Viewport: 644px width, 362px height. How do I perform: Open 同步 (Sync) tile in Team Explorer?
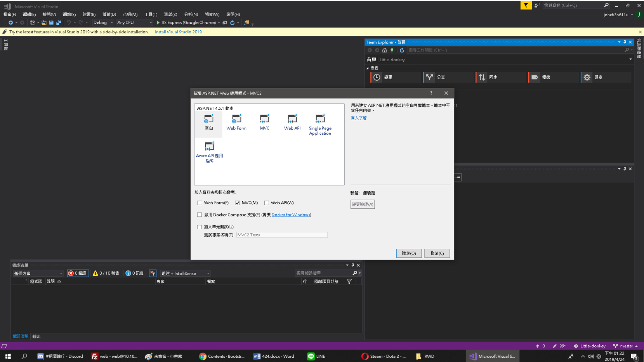pos(502,77)
